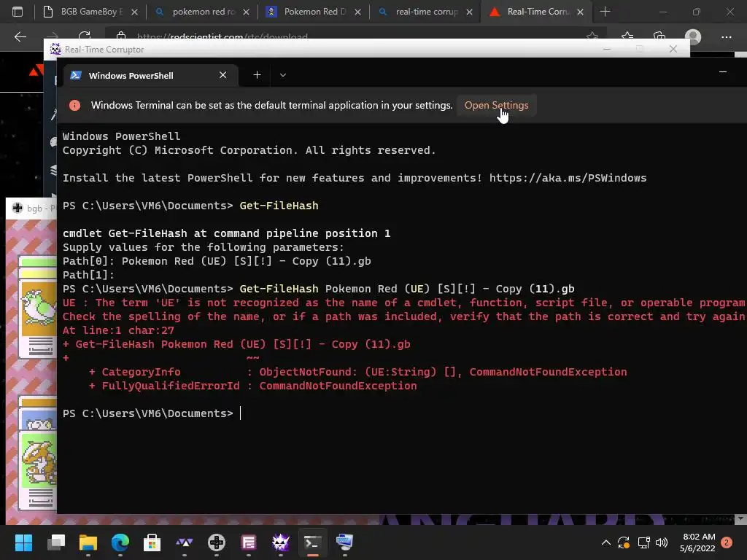Click the Real-Time Corruptor title icon
Viewport: 747px width, 560px height.
(x=55, y=49)
